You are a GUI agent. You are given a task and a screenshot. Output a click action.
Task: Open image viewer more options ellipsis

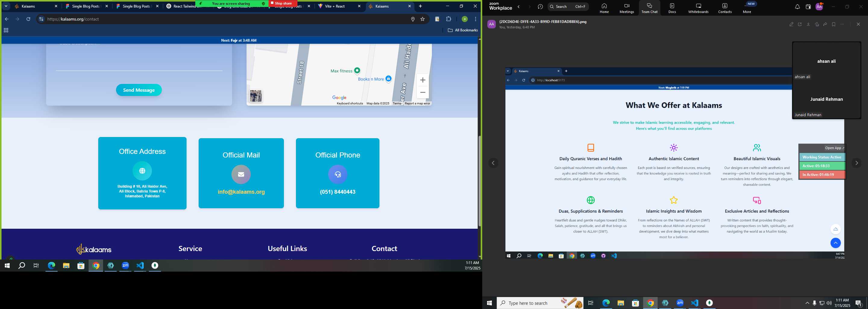point(842,24)
